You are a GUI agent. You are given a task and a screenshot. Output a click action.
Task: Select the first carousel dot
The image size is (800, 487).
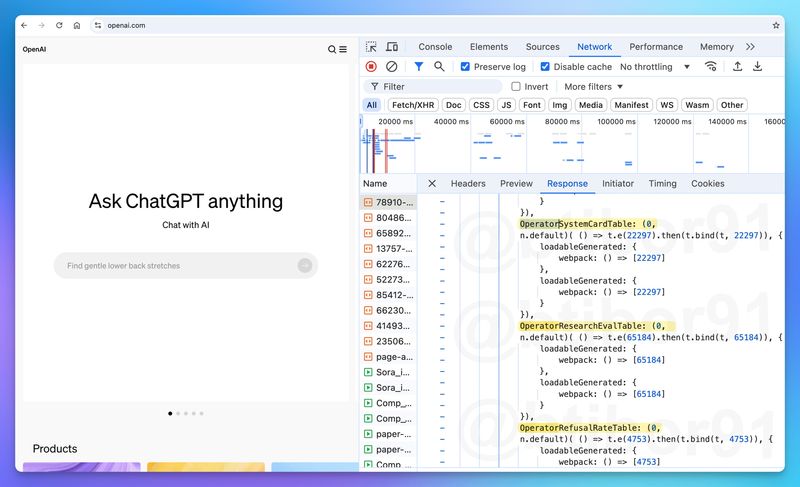tap(170, 414)
